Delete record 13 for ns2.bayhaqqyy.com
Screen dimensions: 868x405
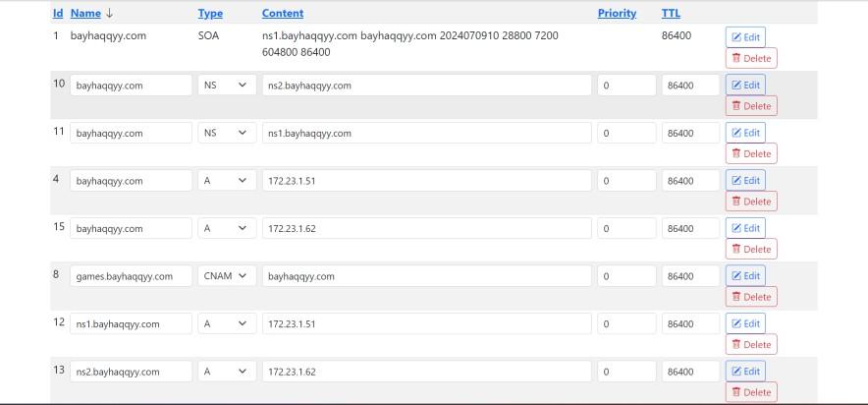(751, 392)
